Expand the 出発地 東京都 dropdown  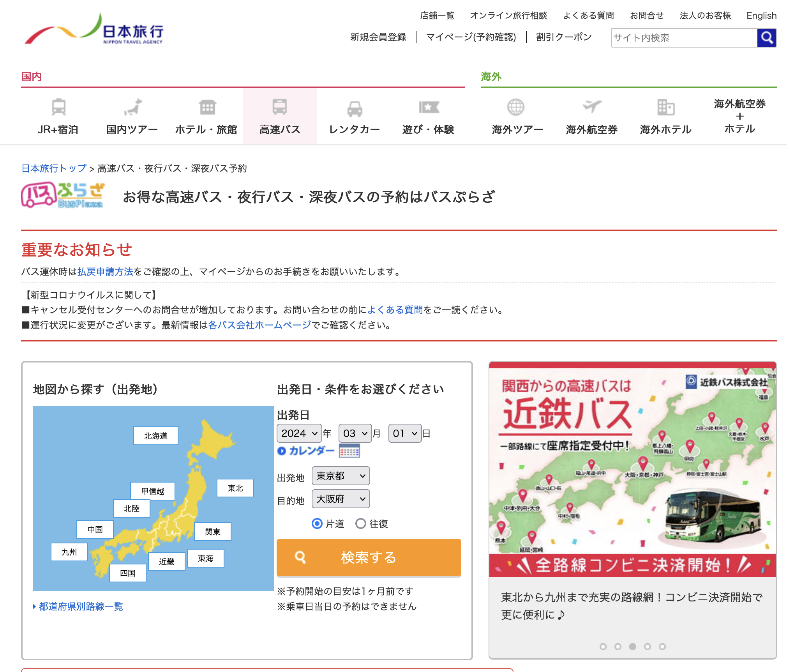pyautogui.click(x=341, y=476)
